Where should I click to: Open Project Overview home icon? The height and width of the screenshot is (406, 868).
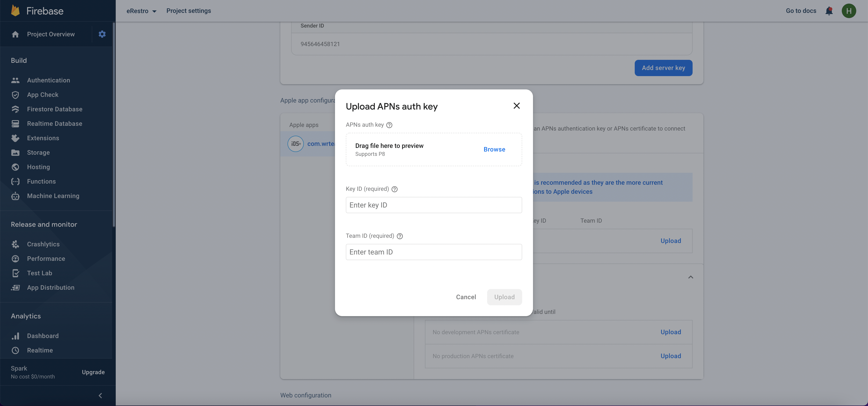15,34
